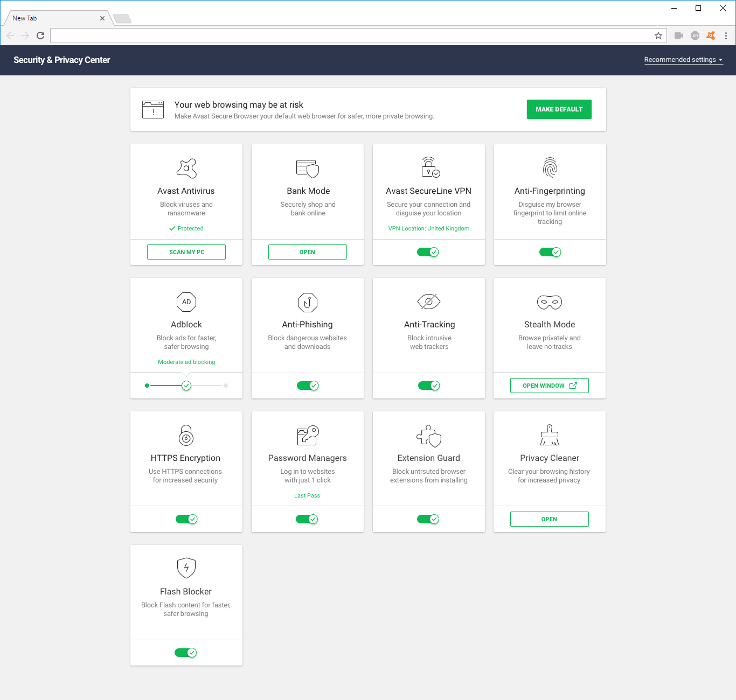Click the Protected status text
736x700 pixels.
pos(191,228)
